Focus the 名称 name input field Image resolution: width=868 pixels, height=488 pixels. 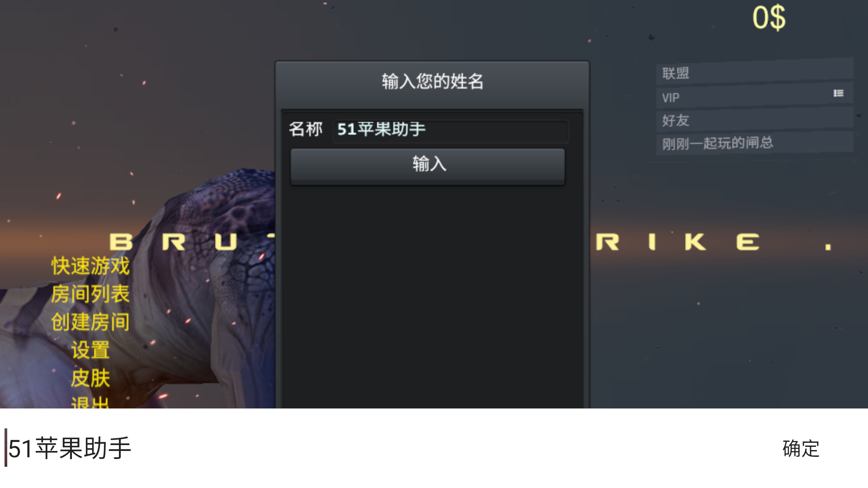point(451,130)
